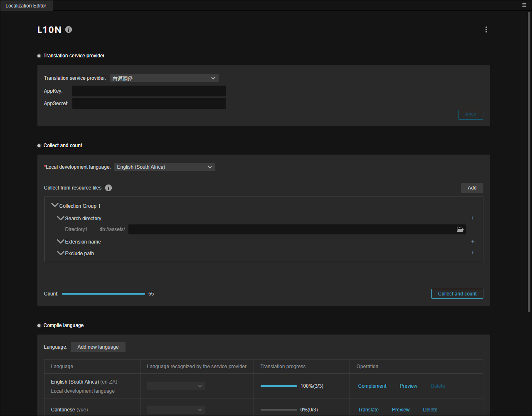Click the '0%(0/3)' progress text

point(309,410)
